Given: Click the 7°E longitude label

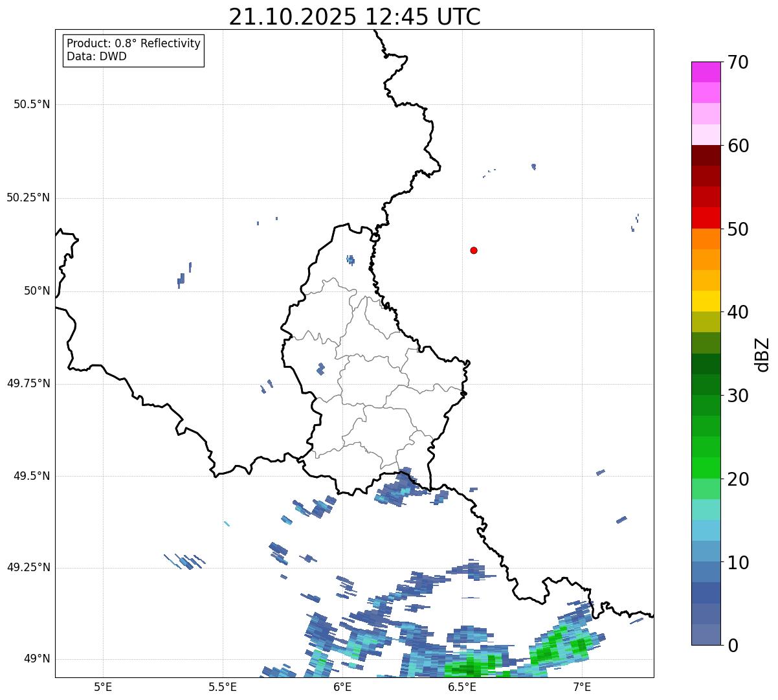Looking at the screenshot, I should pos(582,686).
